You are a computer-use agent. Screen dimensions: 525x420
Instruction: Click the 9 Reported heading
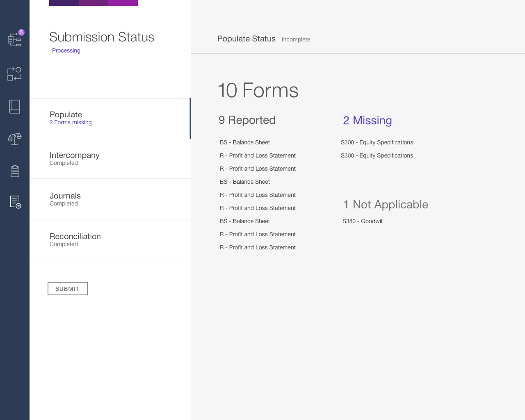pyautogui.click(x=247, y=120)
